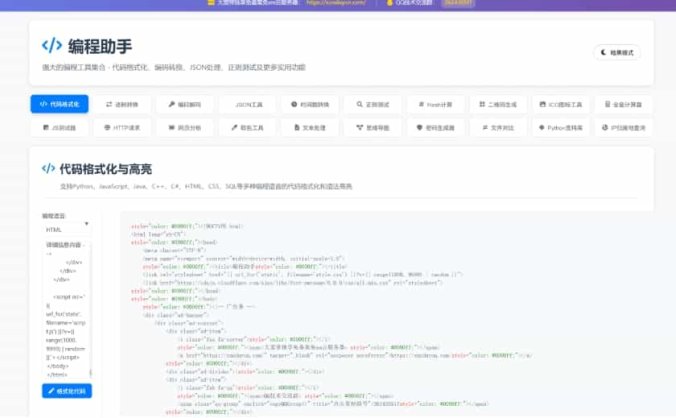Click the shield icon for 密码生成器
676x418 pixels.
tap(419, 128)
